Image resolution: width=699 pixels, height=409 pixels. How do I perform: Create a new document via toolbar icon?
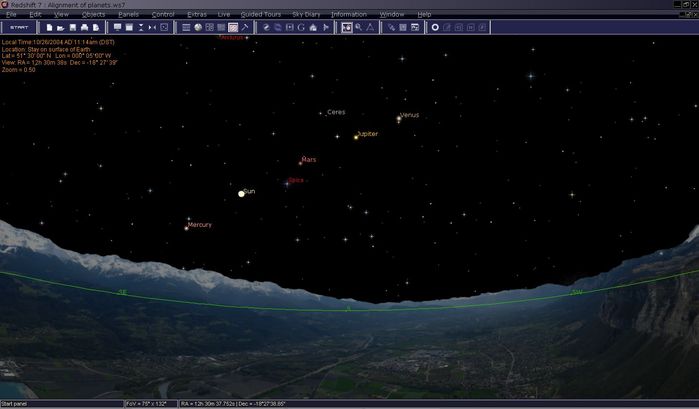click(x=49, y=27)
